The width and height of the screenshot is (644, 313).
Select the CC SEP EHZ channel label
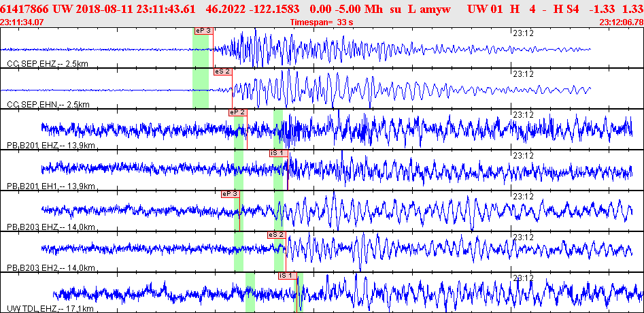[48, 64]
